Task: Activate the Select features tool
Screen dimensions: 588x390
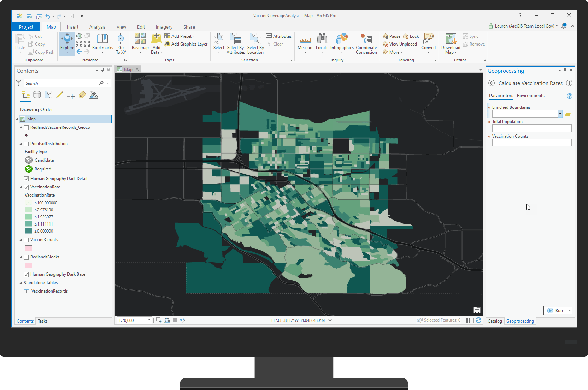Action: 219,43
